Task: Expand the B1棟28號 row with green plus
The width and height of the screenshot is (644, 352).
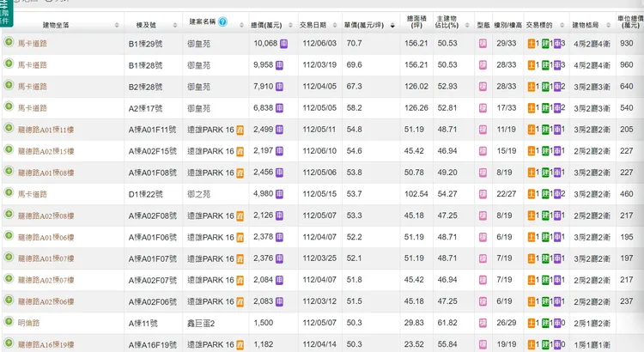Action: pos(9,64)
